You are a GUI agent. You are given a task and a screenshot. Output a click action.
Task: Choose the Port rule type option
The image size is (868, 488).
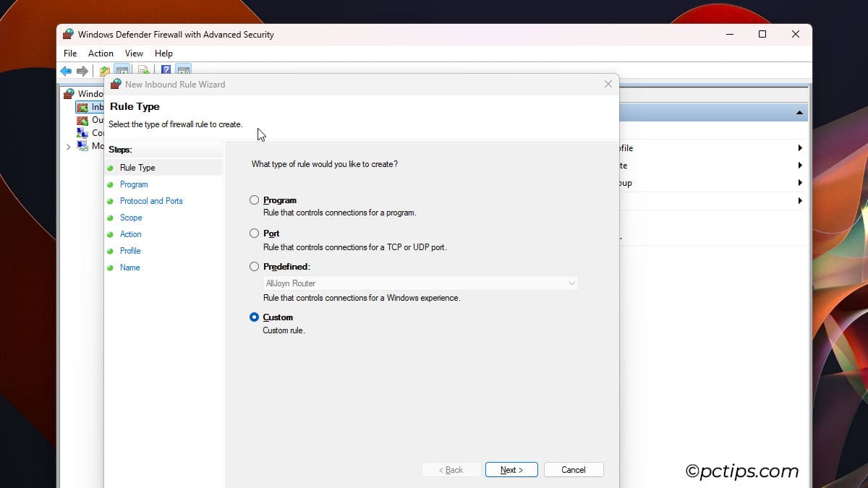[254, 233]
